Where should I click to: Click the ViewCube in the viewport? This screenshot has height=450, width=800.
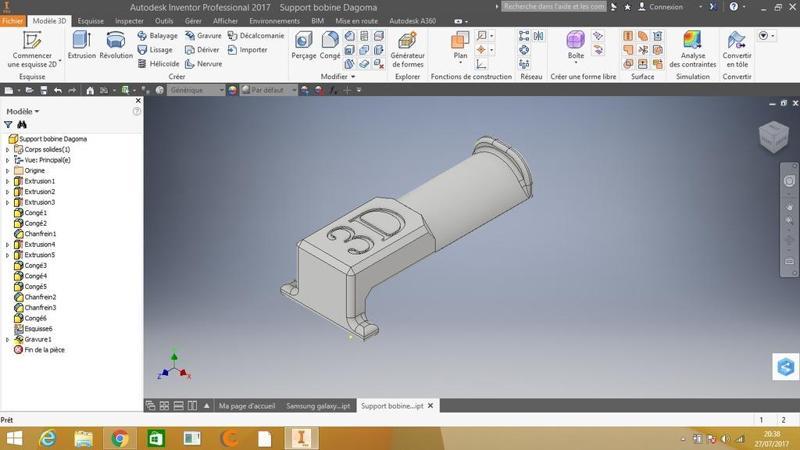point(774,136)
